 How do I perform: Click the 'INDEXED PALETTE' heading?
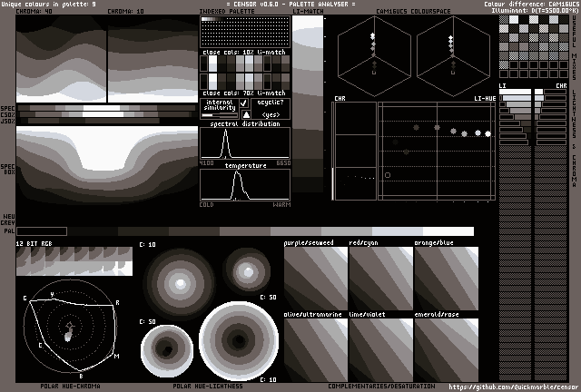pyautogui.click(x=227, y=11)
